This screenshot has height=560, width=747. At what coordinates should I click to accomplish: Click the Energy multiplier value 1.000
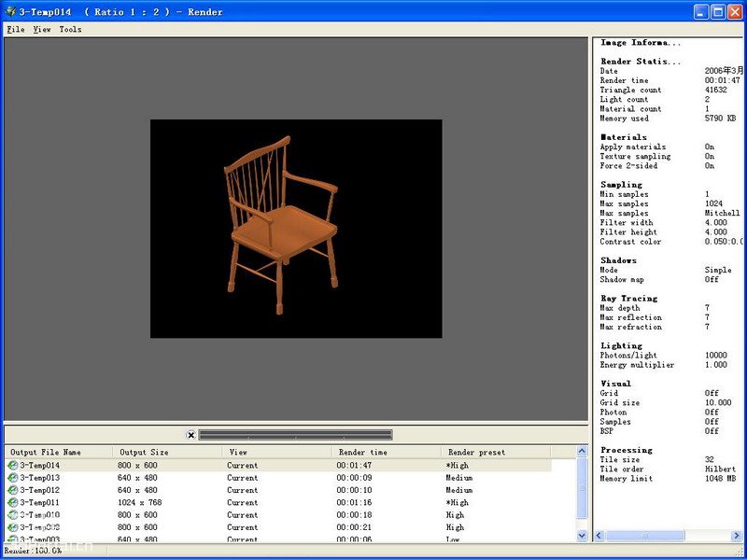point(716,365)
